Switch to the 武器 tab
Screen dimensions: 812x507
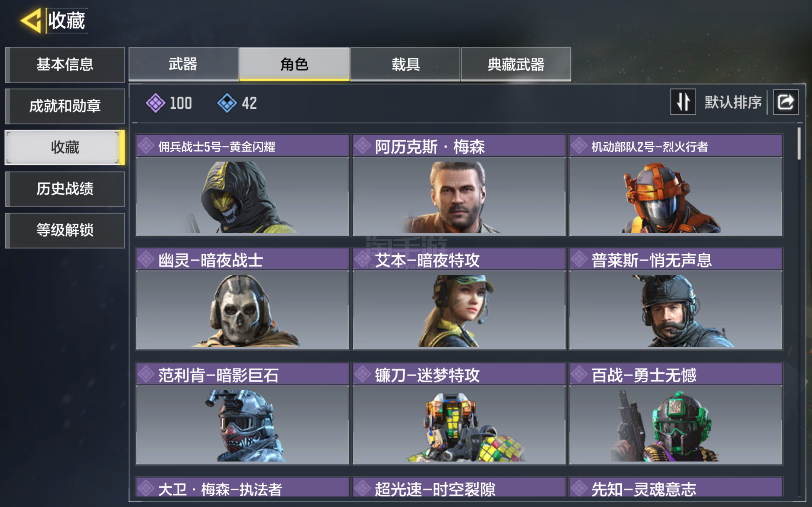coord(183,64)
